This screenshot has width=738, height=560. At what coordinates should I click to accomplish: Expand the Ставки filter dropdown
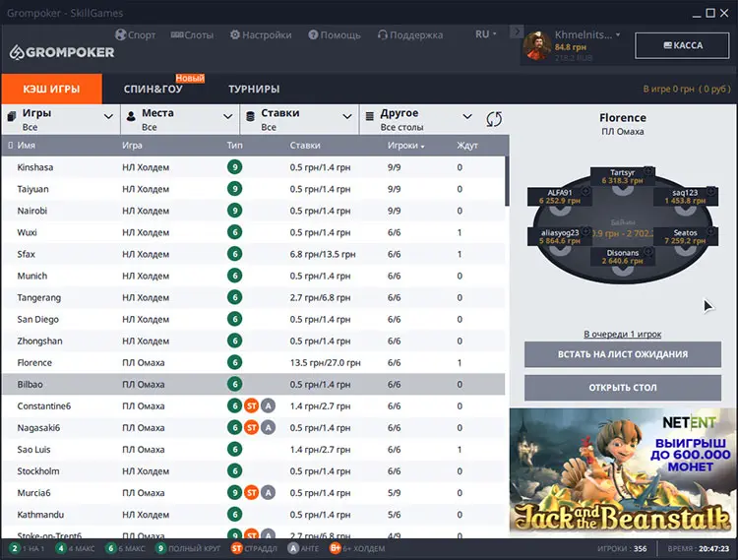click(299, 119)
